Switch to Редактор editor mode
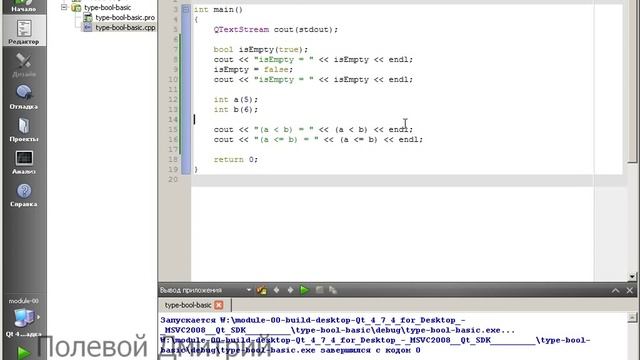The image size is (640, 360). pyautogui.click(x=24, y=31)
